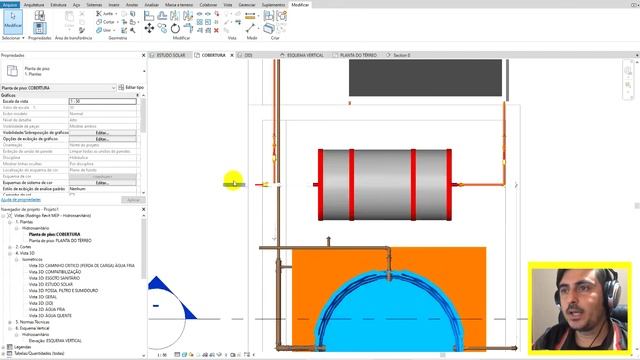Click the Editar tipo button
The width and height of the screenshot is (640, 360).
(131, 87)
